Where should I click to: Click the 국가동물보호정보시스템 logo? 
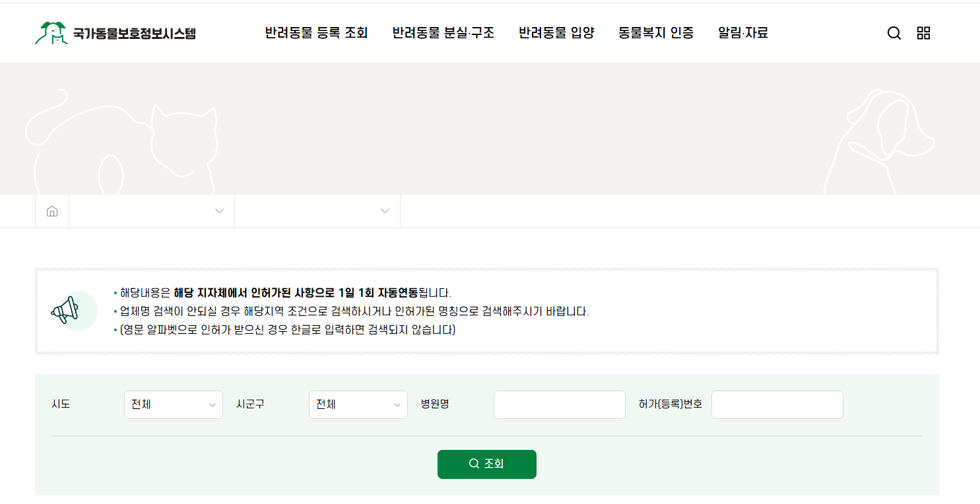coord(115,33)
